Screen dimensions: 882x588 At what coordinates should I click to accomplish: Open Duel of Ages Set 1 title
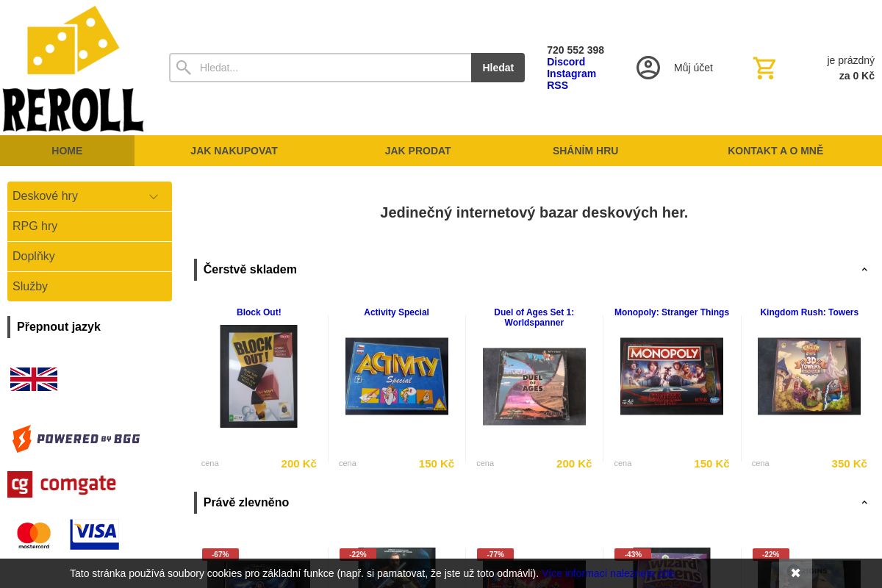pyautogui.click(x=534, y=318)
